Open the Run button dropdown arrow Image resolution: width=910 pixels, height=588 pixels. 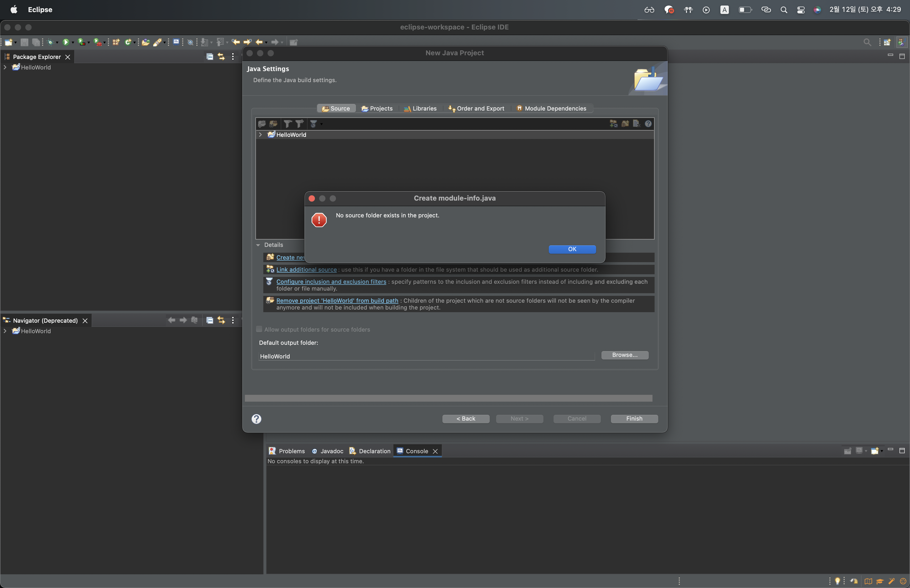point(73,42)
